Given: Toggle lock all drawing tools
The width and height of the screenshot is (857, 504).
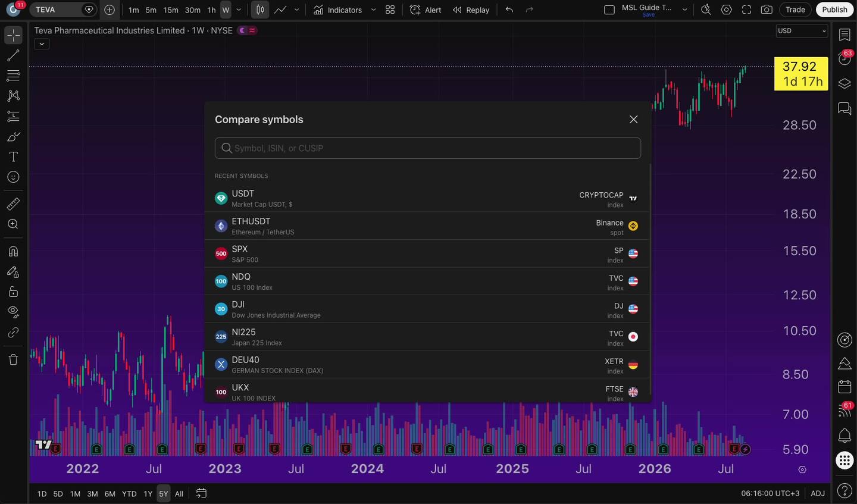Looking at the screenshot, I should click(x=13, y=292).
